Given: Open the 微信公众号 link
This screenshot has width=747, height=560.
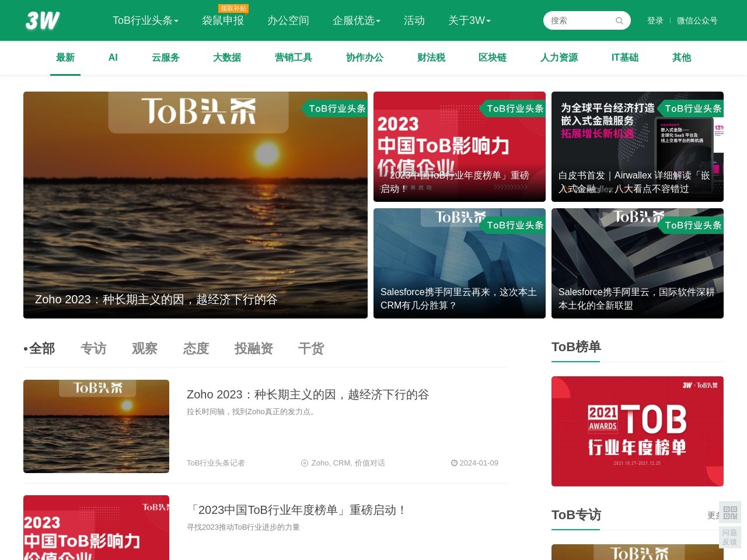Looking at the screenshot, I should 697,20.
